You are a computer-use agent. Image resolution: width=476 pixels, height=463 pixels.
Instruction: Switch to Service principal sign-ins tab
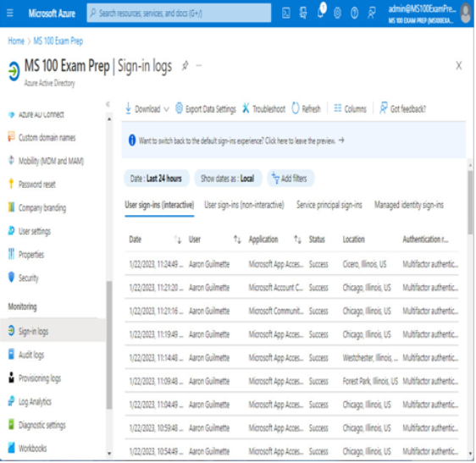[329, 206]
